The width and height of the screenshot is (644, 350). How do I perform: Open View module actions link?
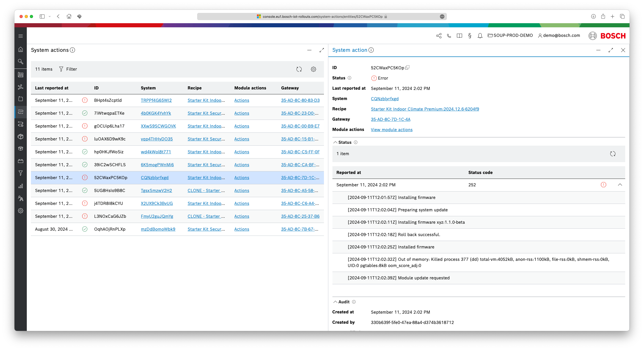(391, 130)
